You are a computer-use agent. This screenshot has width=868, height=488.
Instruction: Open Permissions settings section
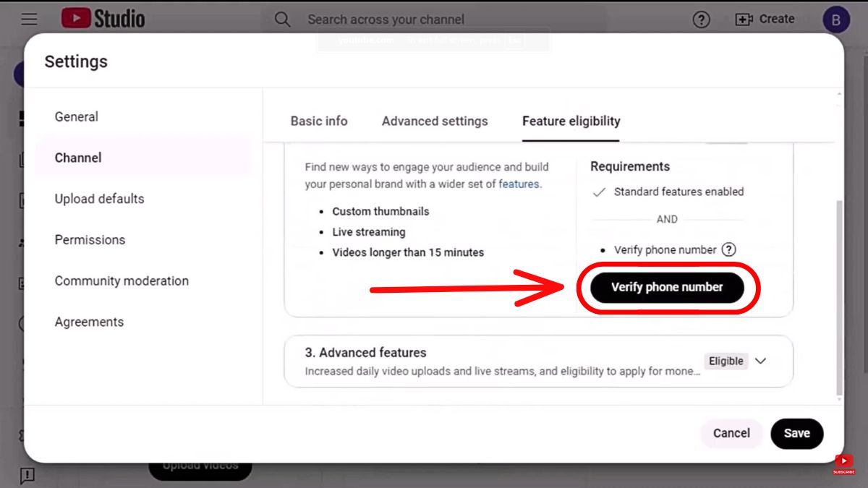click(90, 240)
